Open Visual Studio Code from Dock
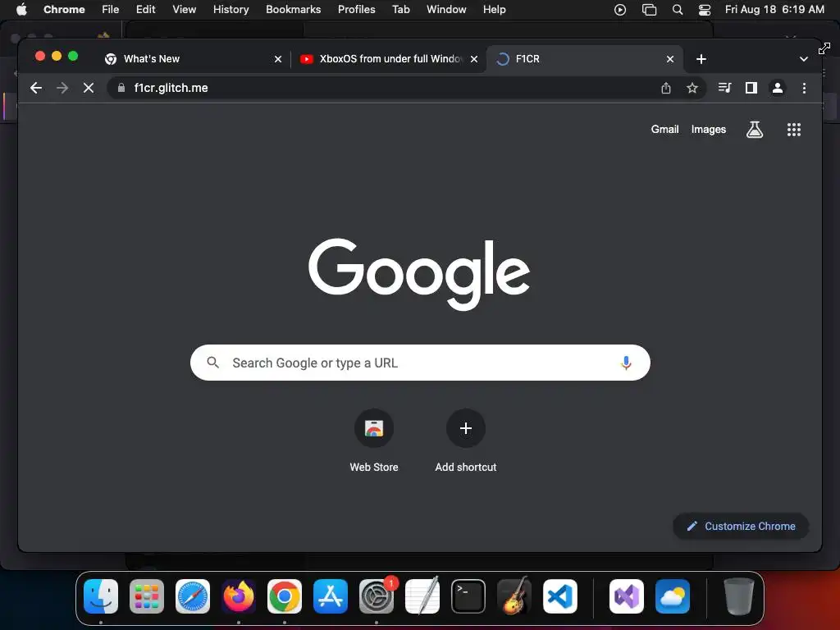The height and width of the screenshot is (630, 840). (x=559, y=596)
